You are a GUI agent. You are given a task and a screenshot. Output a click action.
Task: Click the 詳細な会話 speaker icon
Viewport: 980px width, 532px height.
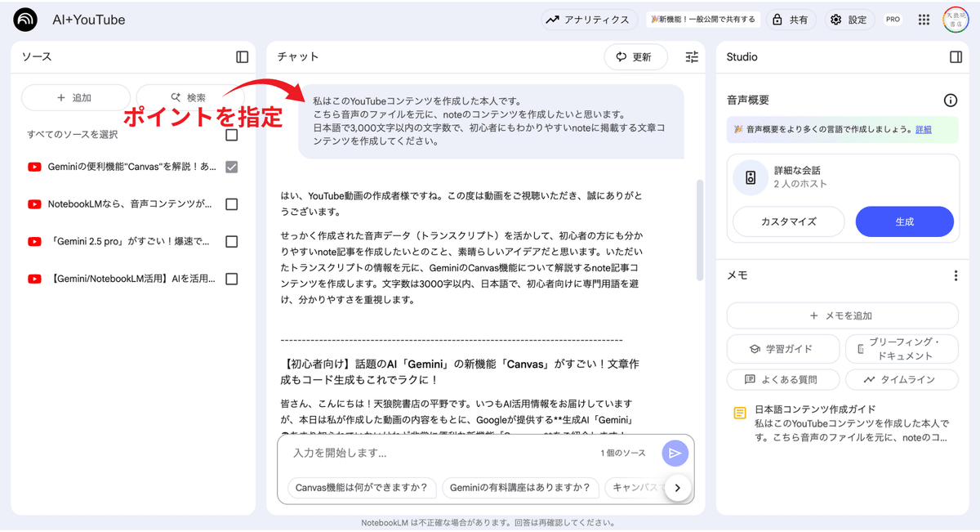[x=751, y=177]
